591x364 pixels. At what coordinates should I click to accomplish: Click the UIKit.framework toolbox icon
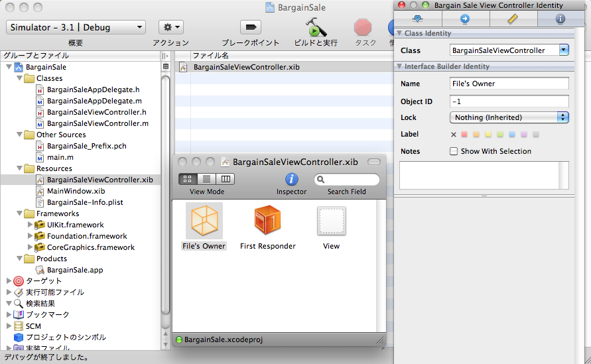40,225
